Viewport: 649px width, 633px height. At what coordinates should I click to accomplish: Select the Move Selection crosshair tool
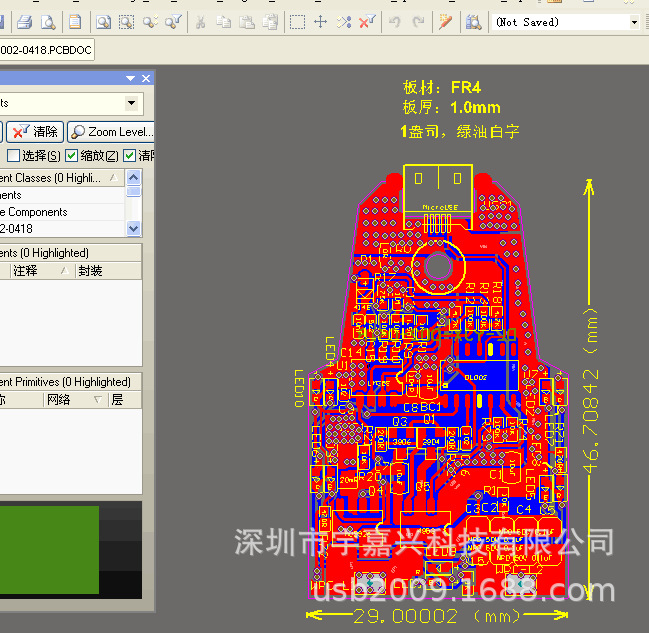[x=320, y=21]
